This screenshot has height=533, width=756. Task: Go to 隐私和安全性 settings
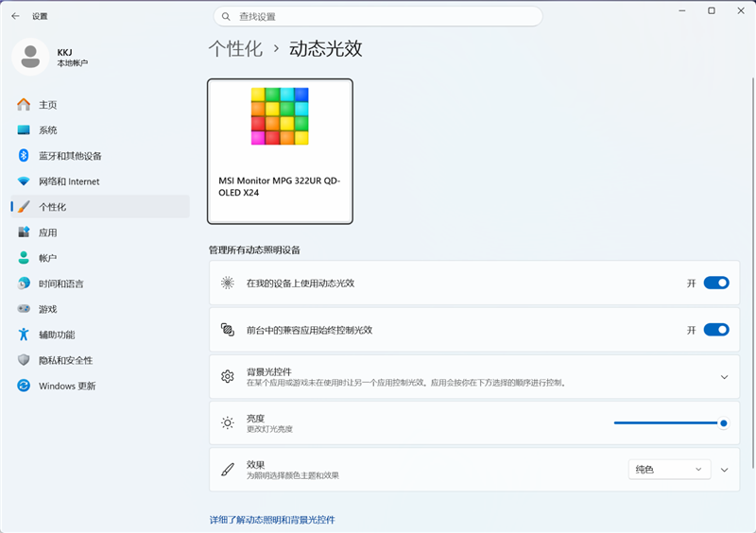pos(100,360)
